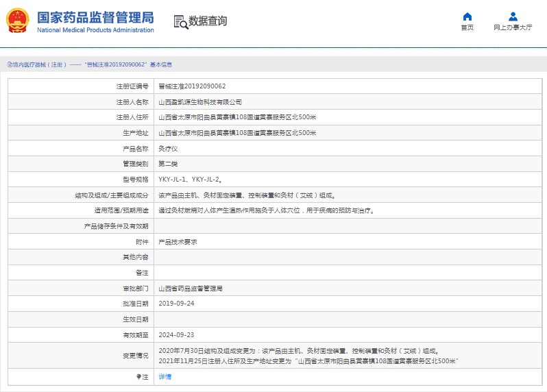Click the 生产地址 address value
This screenshot has height=392, width=547.
[237, 133]
